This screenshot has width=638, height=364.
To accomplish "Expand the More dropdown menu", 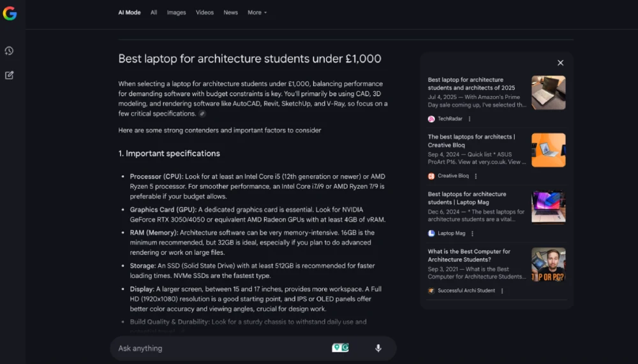I will point(257,13).
